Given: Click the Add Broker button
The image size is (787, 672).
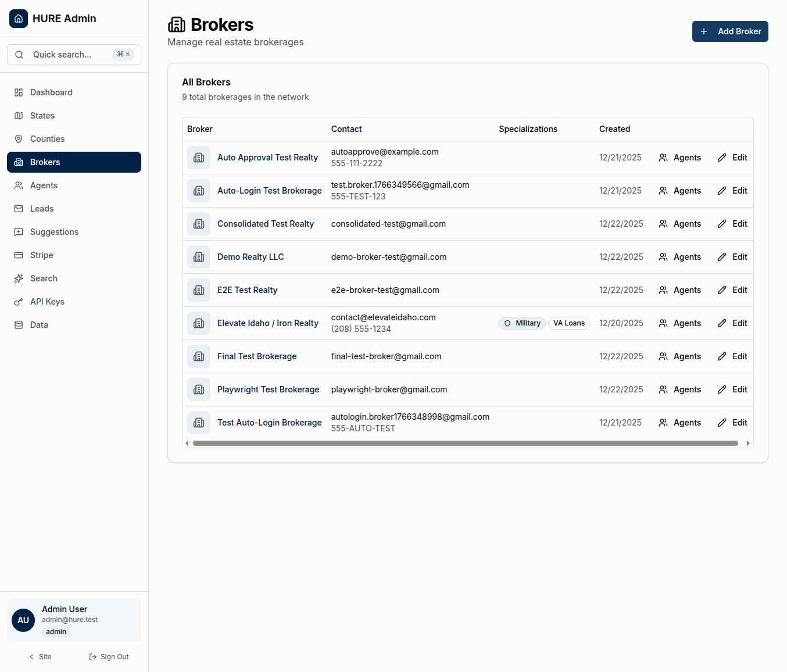Looking at the screenshot, I should (x=730, y=31).
